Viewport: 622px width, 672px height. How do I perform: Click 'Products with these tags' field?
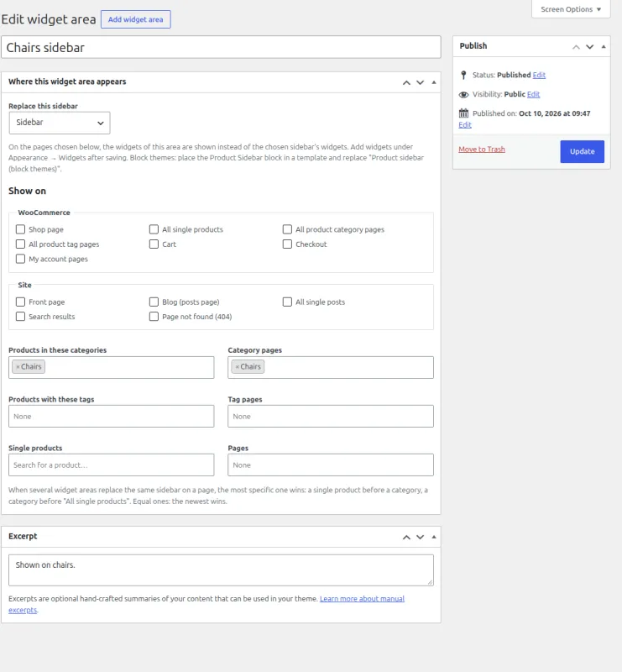(x=112, y=416)
